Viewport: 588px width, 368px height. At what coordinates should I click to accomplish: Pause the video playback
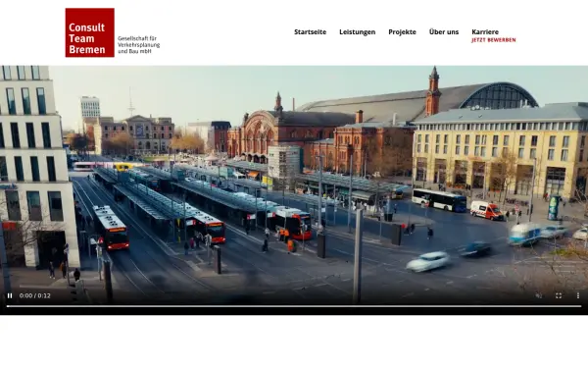[x=10, y=296]
